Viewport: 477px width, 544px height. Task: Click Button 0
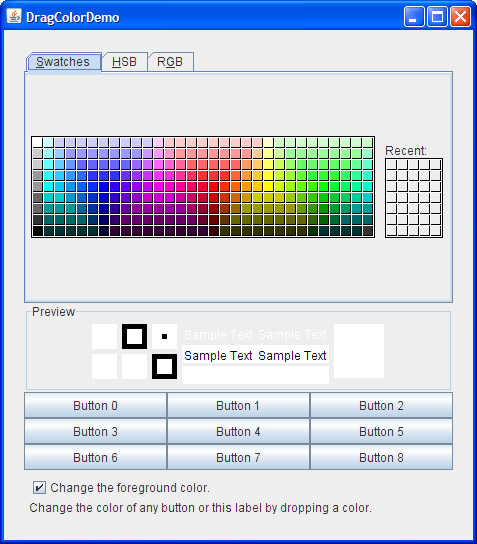[95, 405]
